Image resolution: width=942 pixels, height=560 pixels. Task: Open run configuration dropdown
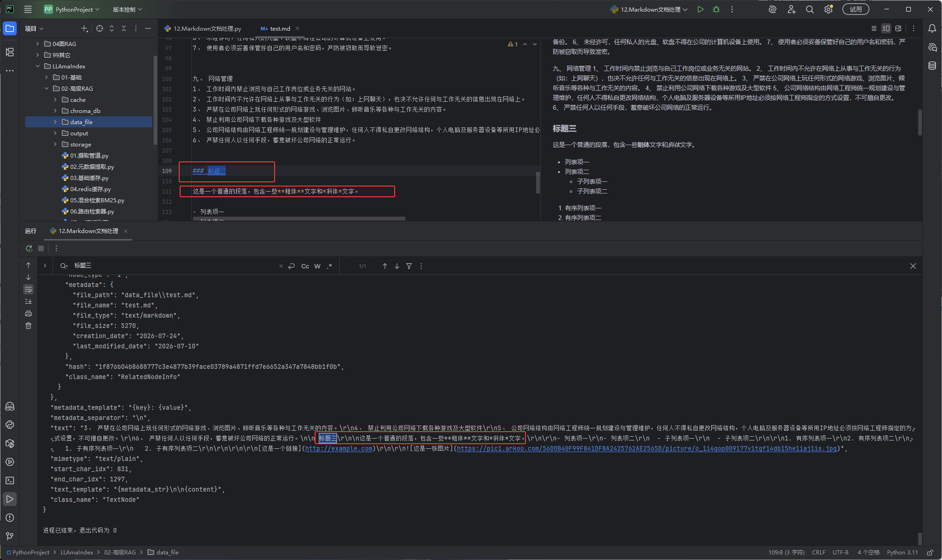coord(649,9)
